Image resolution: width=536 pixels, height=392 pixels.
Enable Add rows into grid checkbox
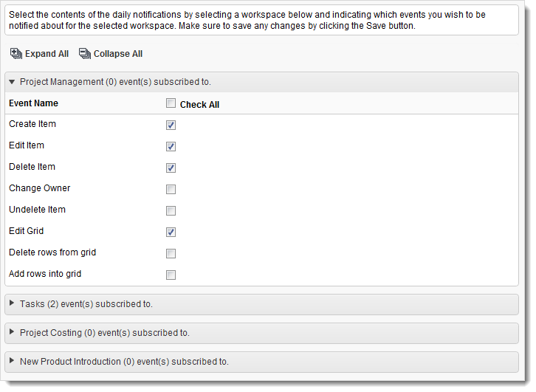coord(171,275)
